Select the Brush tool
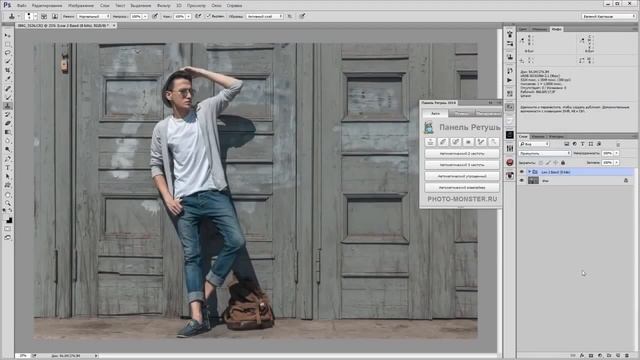The image size is (640, 360). pos(8,97)
